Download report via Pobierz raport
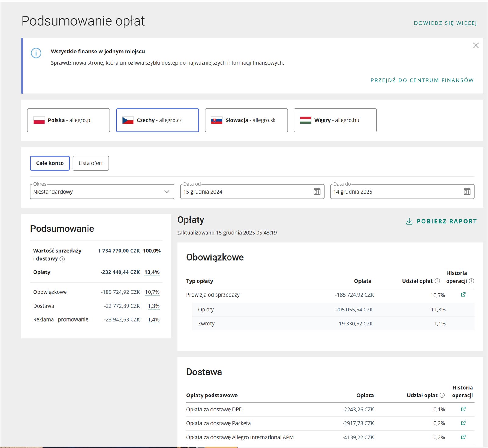The width and height of the screenshot is (488, 448). click(x=441, y=221)
